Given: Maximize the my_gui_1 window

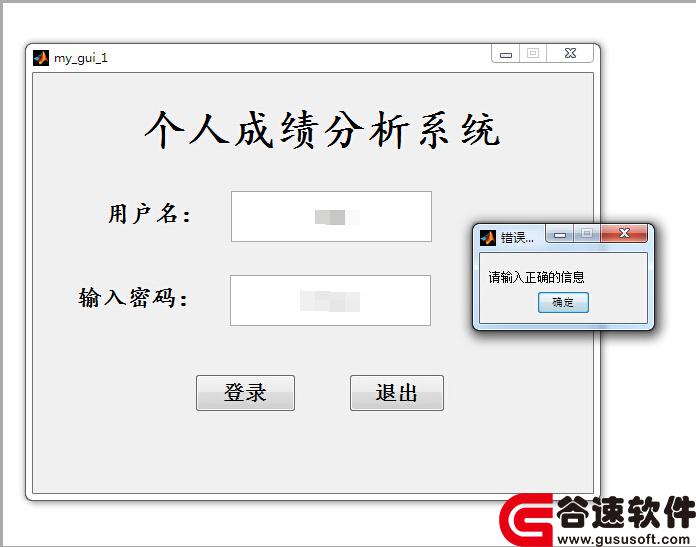Looking at the screenshot, I should click(533, 54).
